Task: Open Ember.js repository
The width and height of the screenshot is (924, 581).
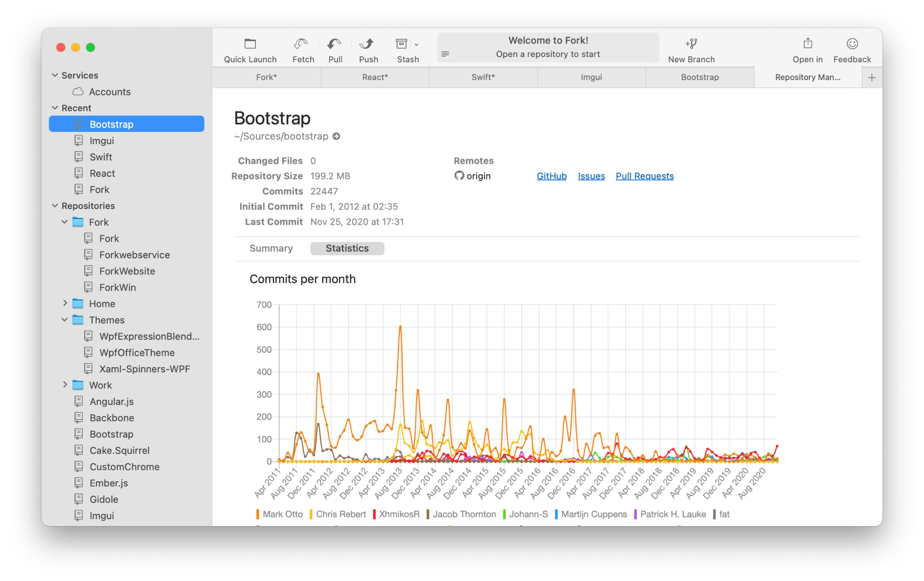Action: [126, 483]
